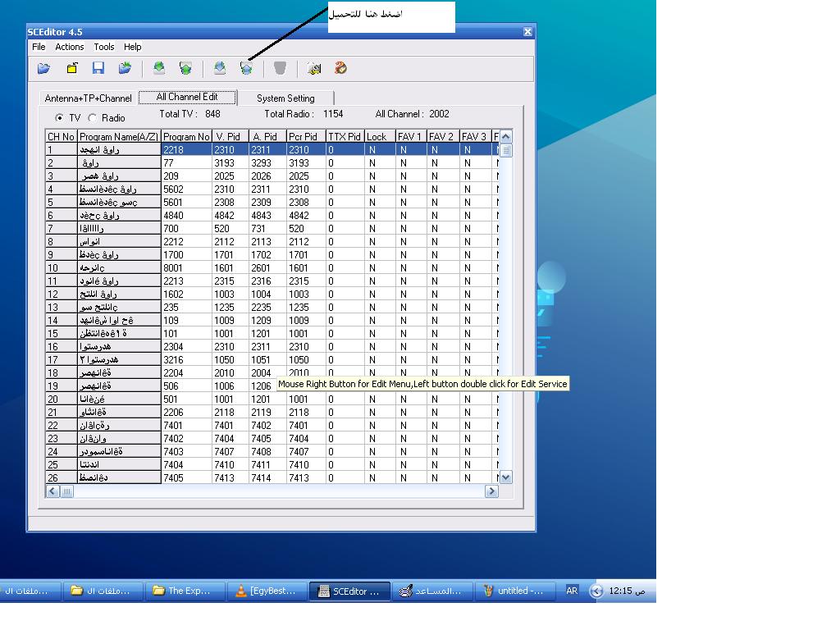Click the green upload arrow toolbar icon
This screenshot has width=840, height=630.
tap(185, 69)
